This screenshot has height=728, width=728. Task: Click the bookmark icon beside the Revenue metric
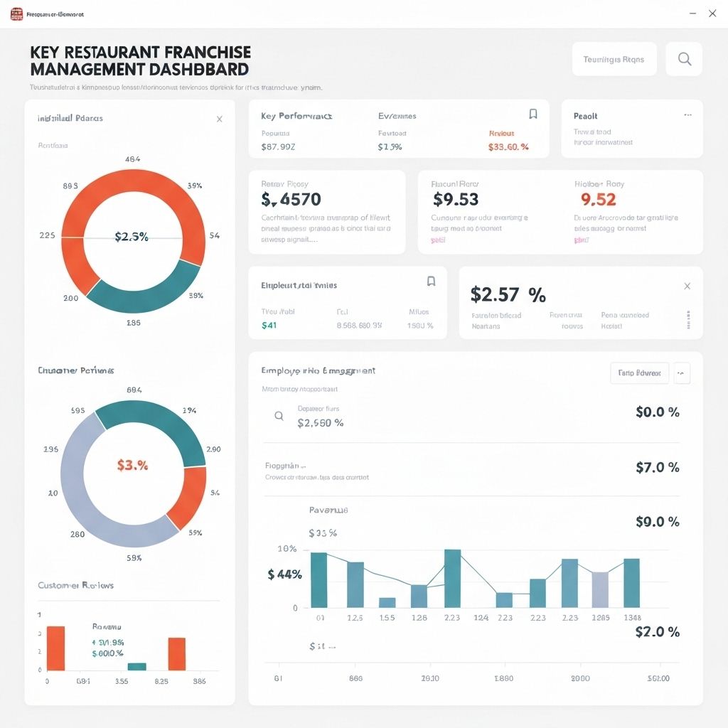[533, 114]
